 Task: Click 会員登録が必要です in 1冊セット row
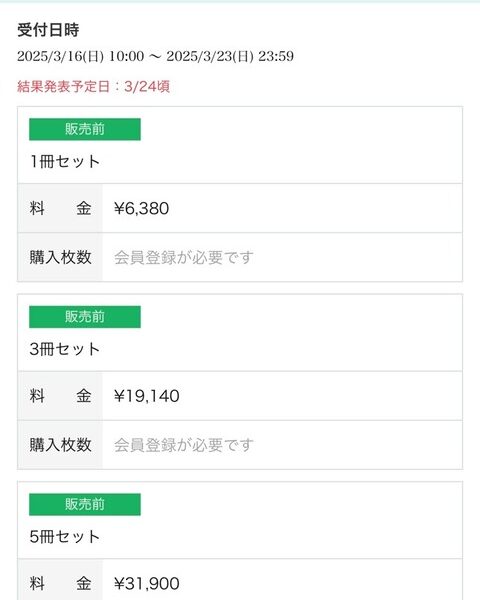tap(184, 258)
